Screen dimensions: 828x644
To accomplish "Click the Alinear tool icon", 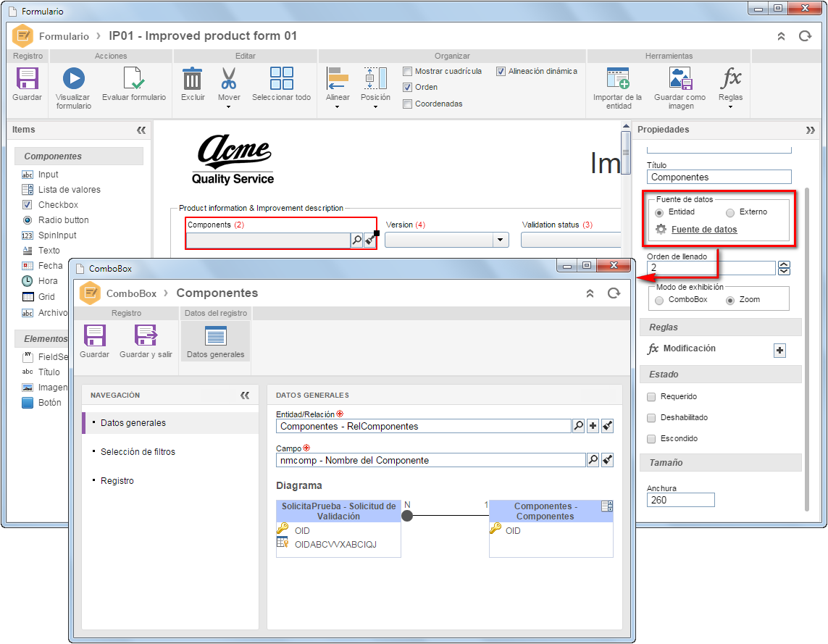I will tap(338, 78).
